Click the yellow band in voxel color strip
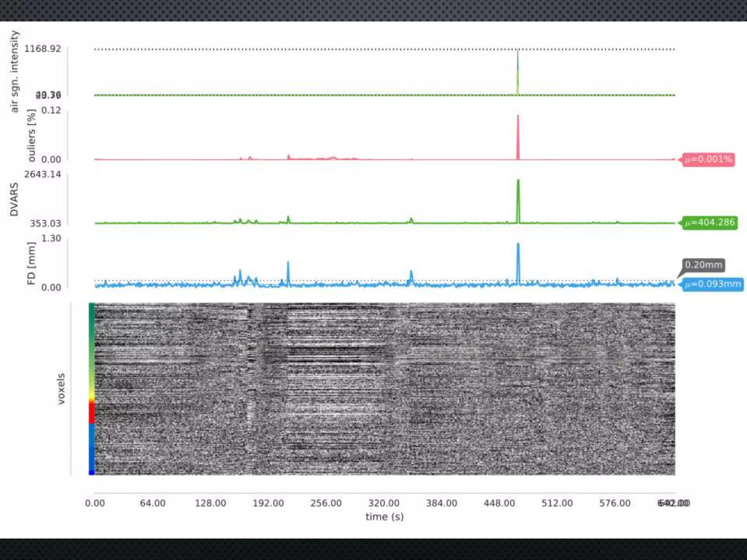 [92, 397]
